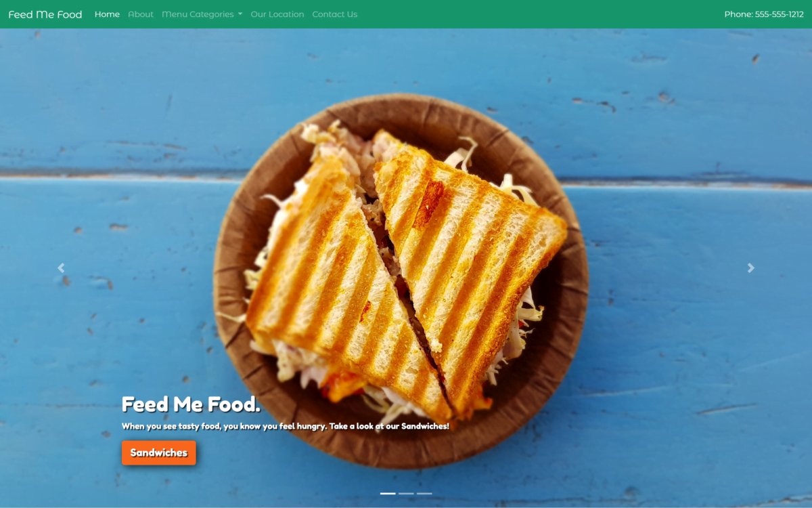This screenshot has width=812, height=508.
Task: Click the orange Sandwiches button
Action: pyautogui.click(x=159, y=453)
